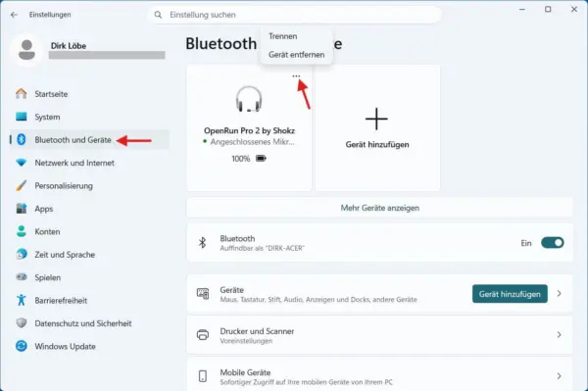Click Mehr Geräte anzeigen
Image resolution: width=588 pixels, height=391 pixels.
(380, 208)
